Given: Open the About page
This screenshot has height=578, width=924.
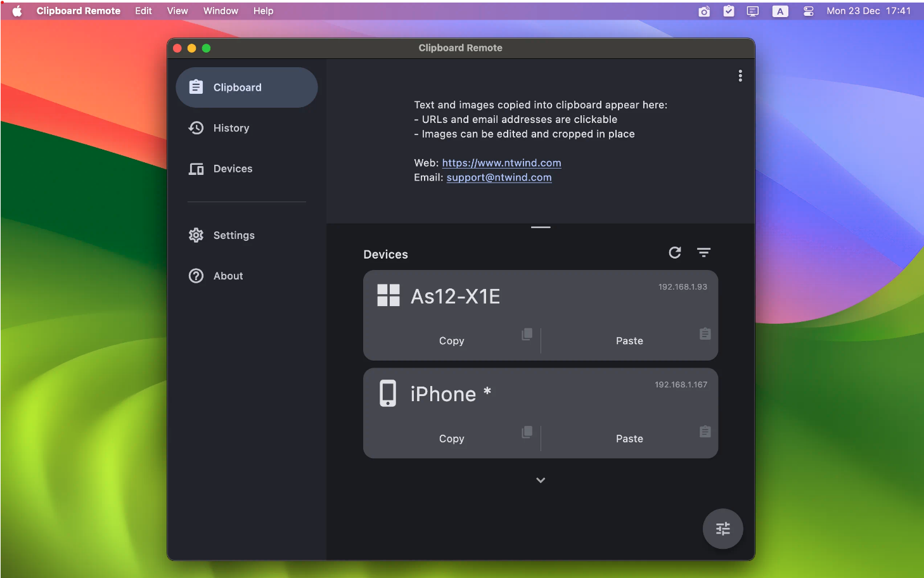Looking at the screenshot, I should coord(247,276).
